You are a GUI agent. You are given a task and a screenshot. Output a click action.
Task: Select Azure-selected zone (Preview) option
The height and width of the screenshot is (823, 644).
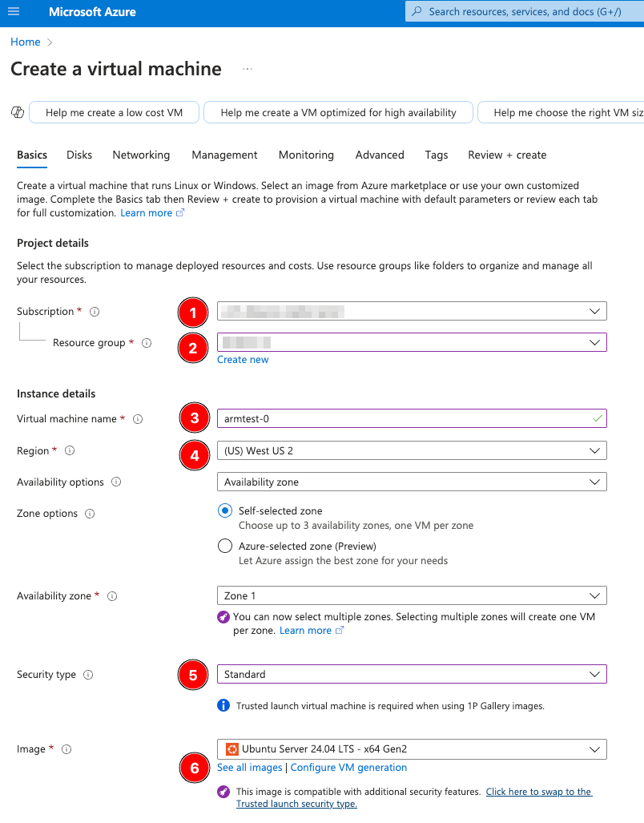[x=225, y=546]
